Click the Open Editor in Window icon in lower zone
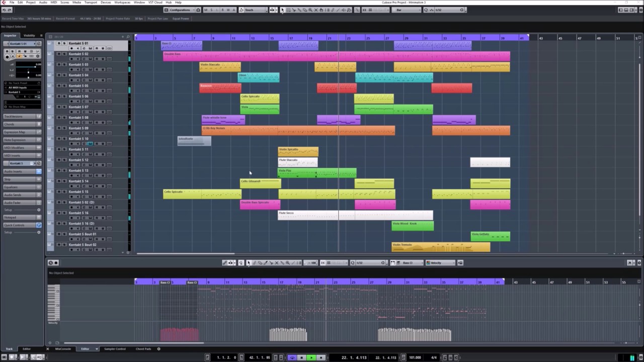Screen dimensions: 644x362 [629, 262]
